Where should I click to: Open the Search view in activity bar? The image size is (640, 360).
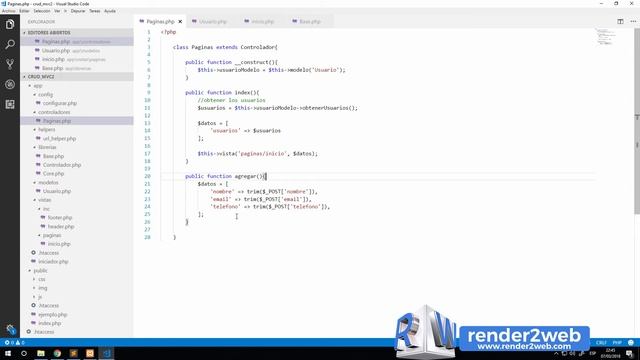[x=10, y=44]
